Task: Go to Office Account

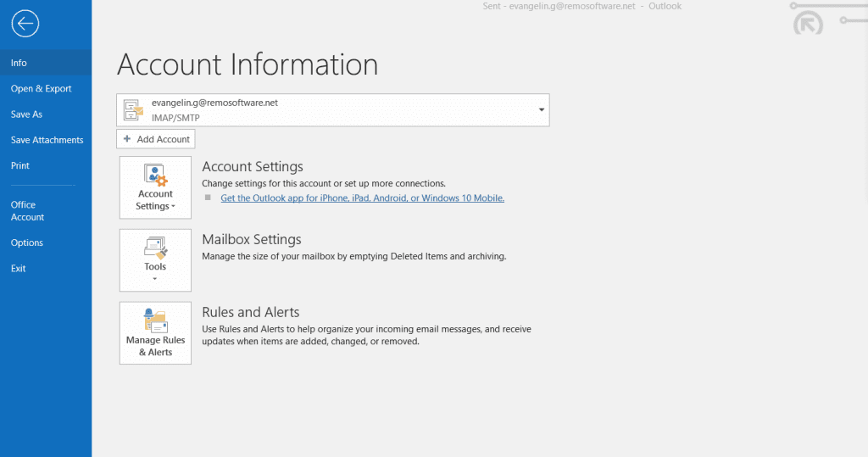Action: pos(46,210)
